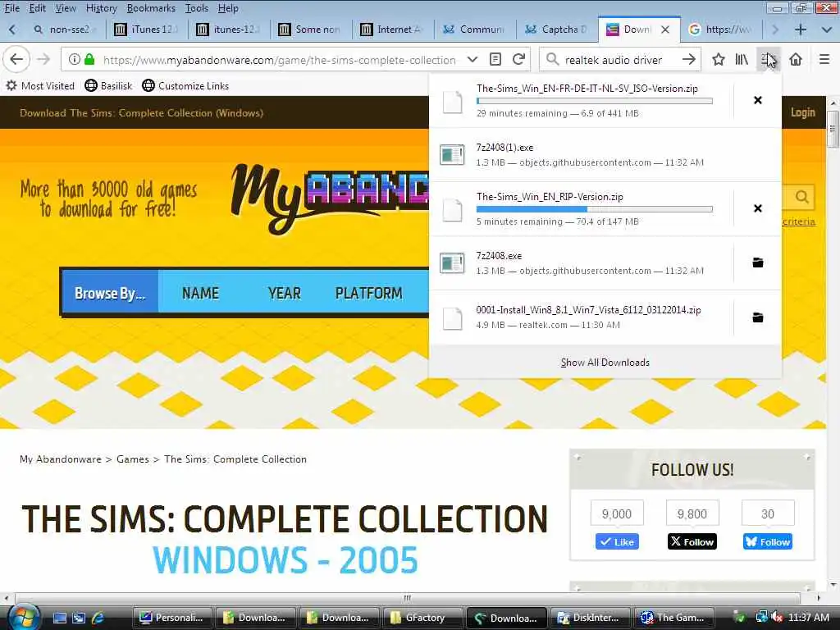Open site information icon in address bar
Screen dimensions: 840x630
pos(75,59)
